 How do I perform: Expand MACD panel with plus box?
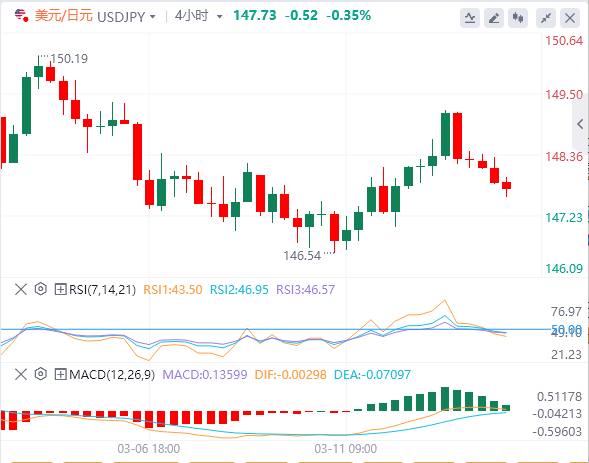tap(60, 374)
